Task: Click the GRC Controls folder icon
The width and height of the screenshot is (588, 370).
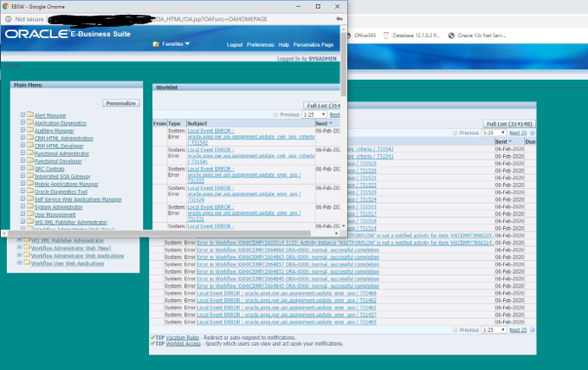Action: 30,168
